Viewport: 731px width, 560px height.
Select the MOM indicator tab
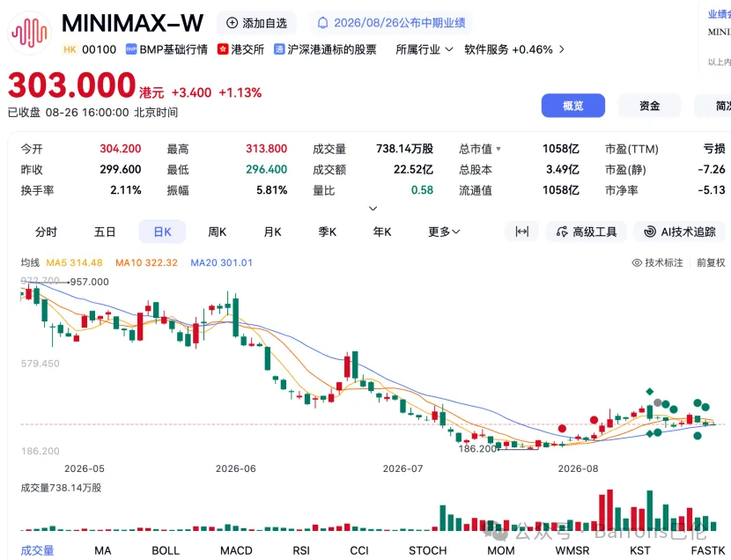[x=501, y=550]
